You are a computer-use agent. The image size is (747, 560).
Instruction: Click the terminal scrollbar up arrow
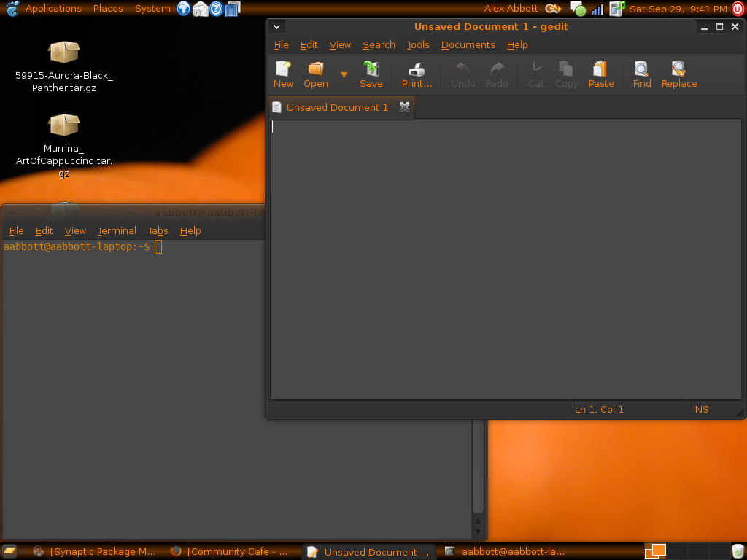[478, 521]
